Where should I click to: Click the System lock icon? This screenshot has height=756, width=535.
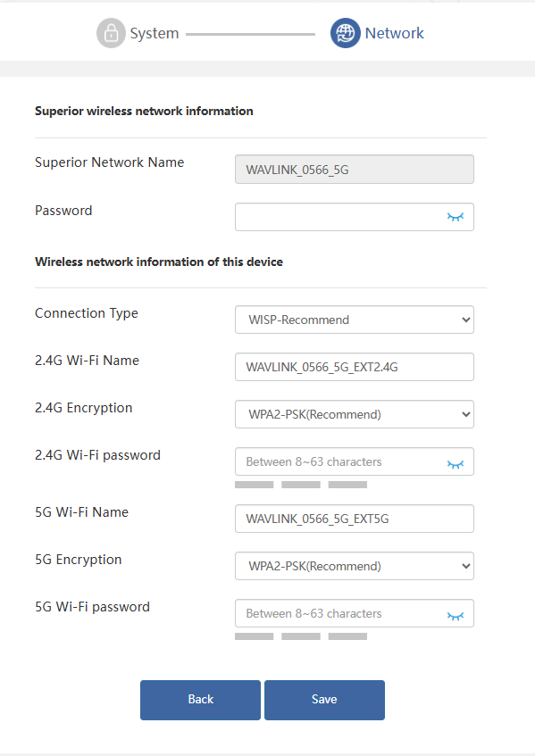111,33
